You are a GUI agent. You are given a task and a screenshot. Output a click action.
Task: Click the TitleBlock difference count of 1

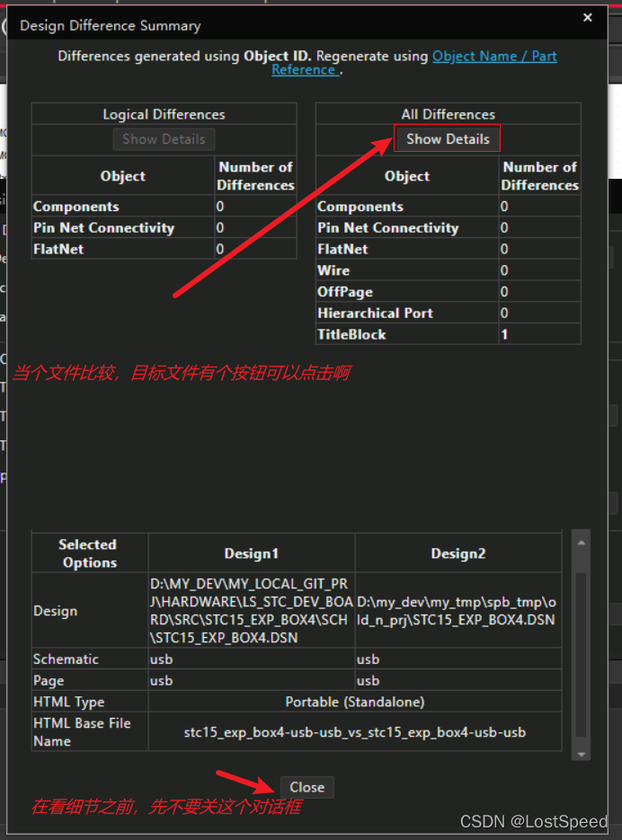point(505,334)
